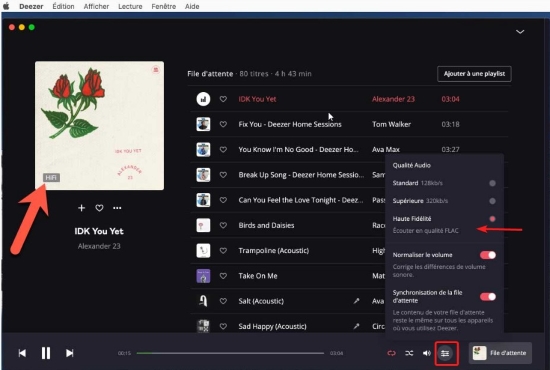Click Fix You track thumbnail
The image size is (550, 370).
tap(203, 125)
